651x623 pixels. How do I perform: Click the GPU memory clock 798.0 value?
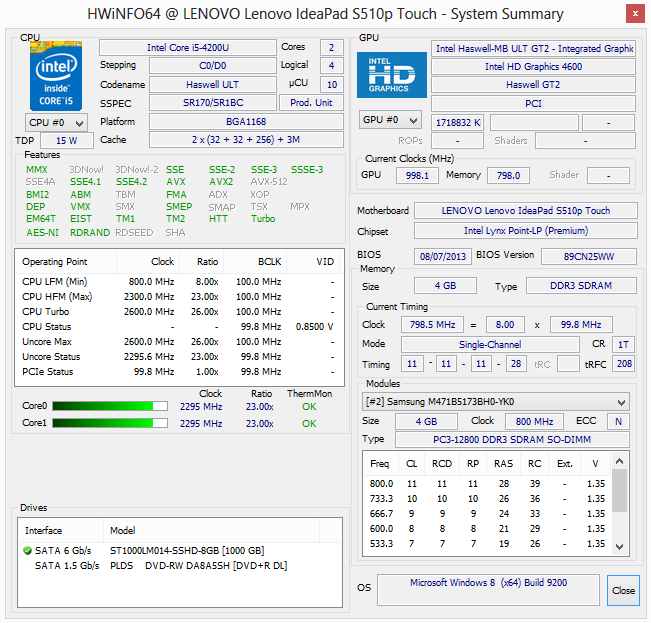pos(508,176)
